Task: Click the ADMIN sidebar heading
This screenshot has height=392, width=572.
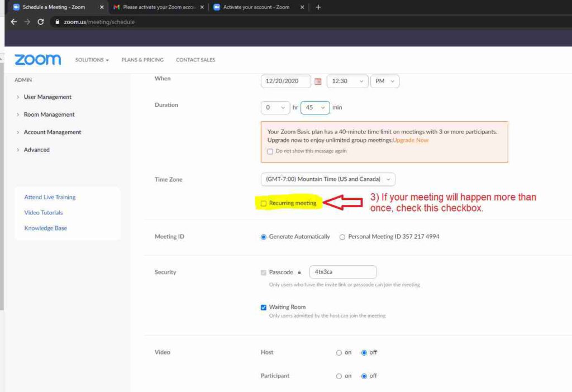Action: pyautogui.click(x=23, y=80)
